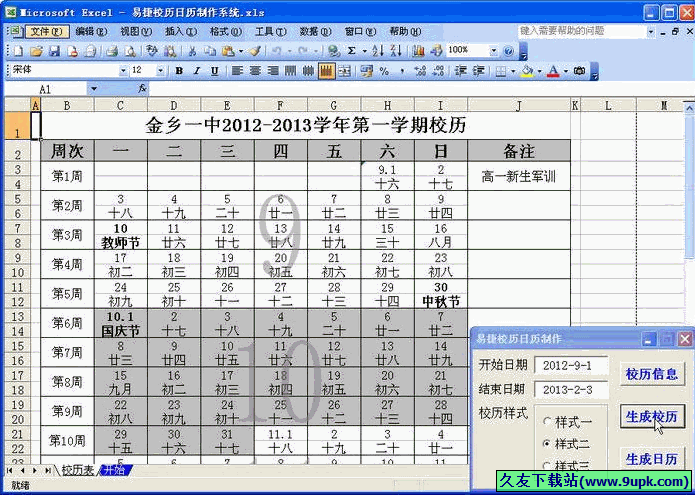Screen dimensions: 695x495
Task: Align text left in cell
Action: pos(238,71)
